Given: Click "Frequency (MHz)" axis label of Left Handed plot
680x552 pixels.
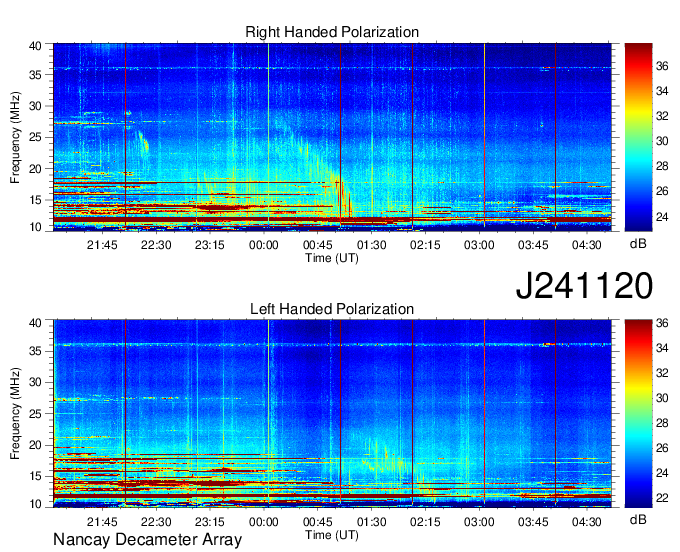Looking at the screenshot, I should 15,414.
